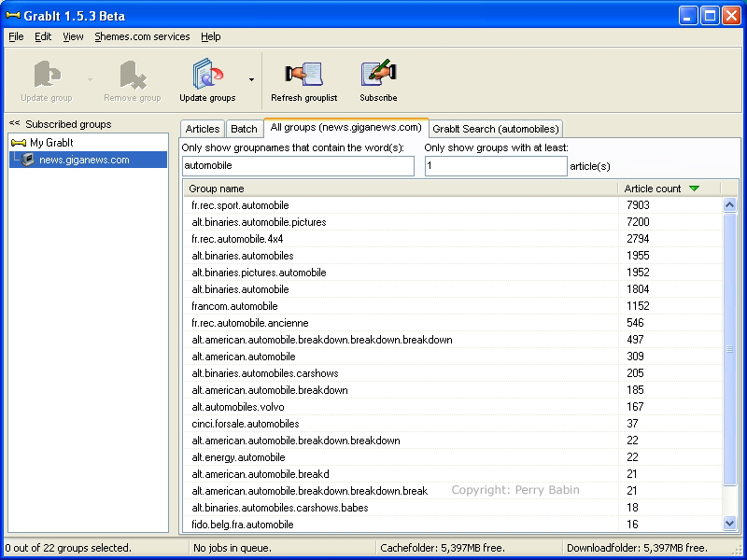Collapse the Subscribed groups panel arrows
The height and width of the screenshot is (560, 747).
point(14,123)
